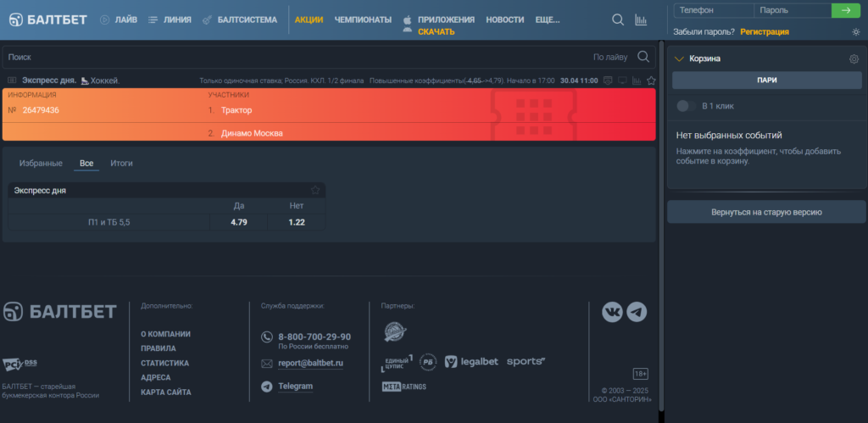This screenshot has height=423, width=868.
Task: Open КАРТА САЙТА footer link
Action: click(166, 392)
